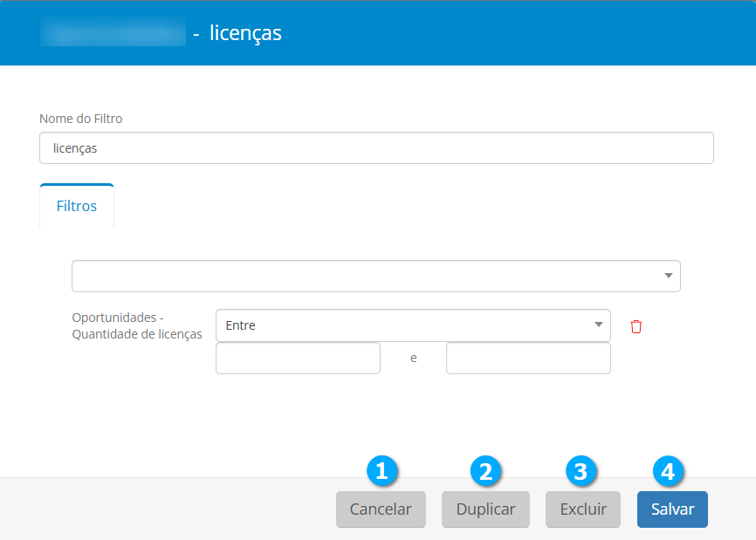Open the empty filter field dropdown

pos(367,276)
